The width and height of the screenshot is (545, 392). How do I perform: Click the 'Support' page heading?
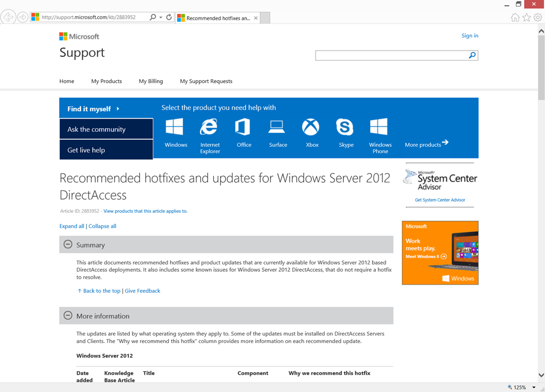click(x=82, y=53)
